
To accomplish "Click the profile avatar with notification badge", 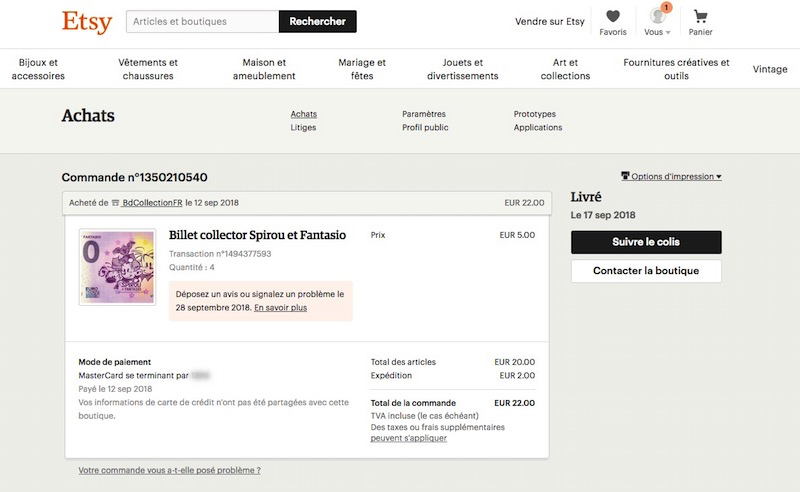I will point(657,16).
